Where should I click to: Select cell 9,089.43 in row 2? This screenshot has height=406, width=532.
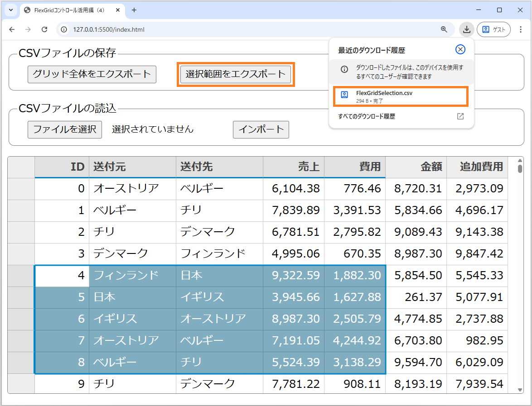coord(416,232)
